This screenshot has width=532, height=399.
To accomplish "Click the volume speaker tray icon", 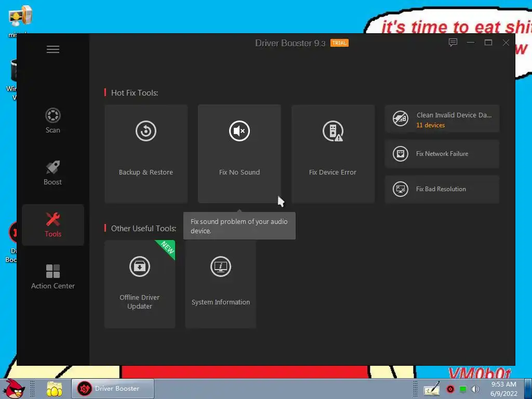I will 475,389.
